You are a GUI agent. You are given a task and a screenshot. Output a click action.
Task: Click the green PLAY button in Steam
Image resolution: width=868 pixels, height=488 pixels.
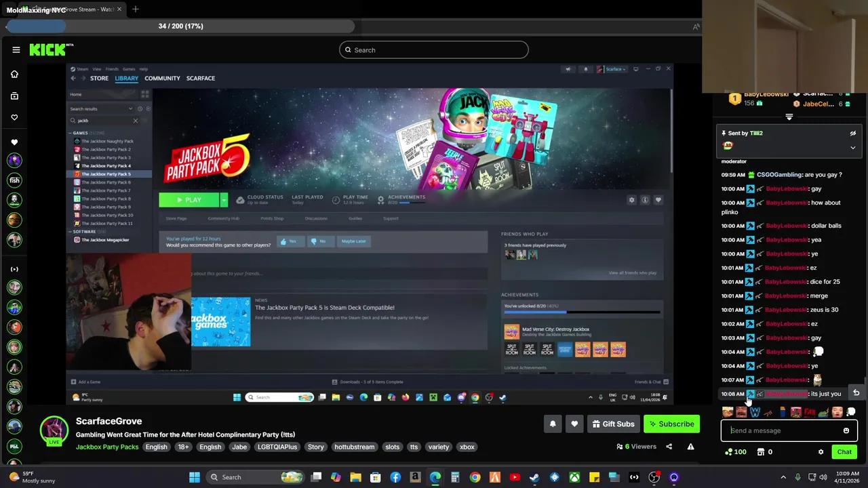[x=189, y=200]
